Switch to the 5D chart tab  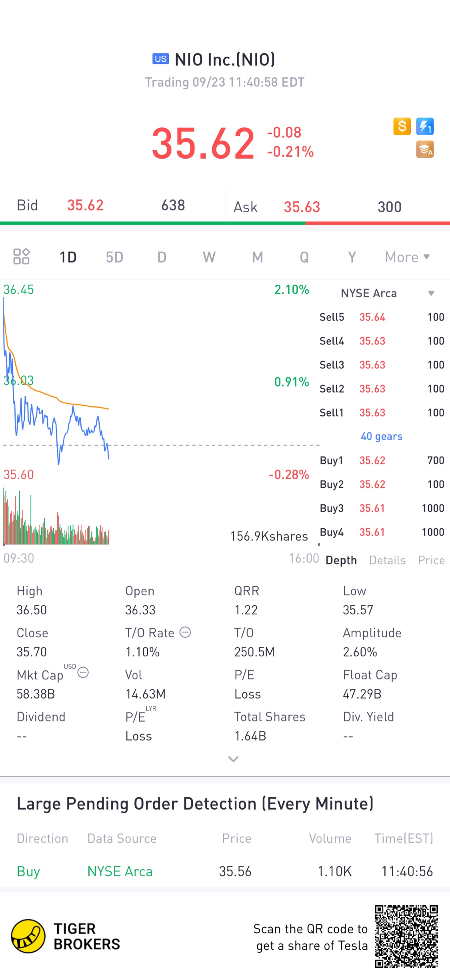[x=114, y=257]
